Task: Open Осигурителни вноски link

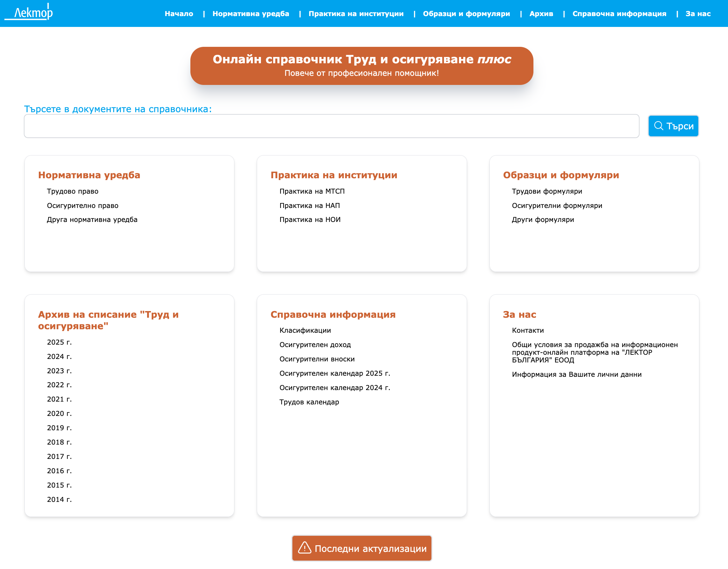Action: click(317, 359)
